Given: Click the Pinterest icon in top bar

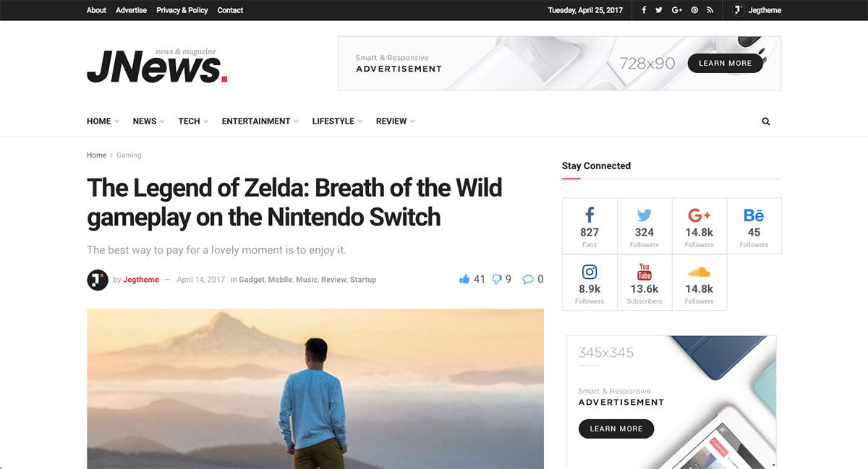Looking at the screenshot, I should [x=694, y=10].
